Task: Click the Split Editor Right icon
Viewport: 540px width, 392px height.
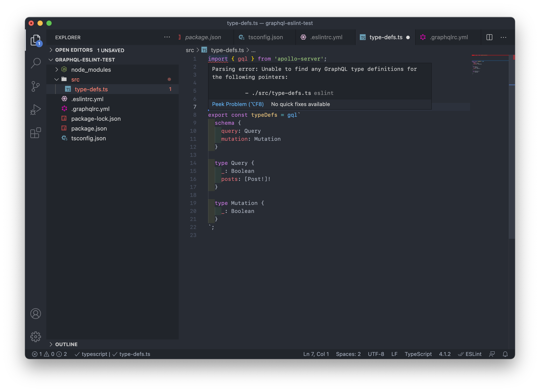Action: click(489, 37)
